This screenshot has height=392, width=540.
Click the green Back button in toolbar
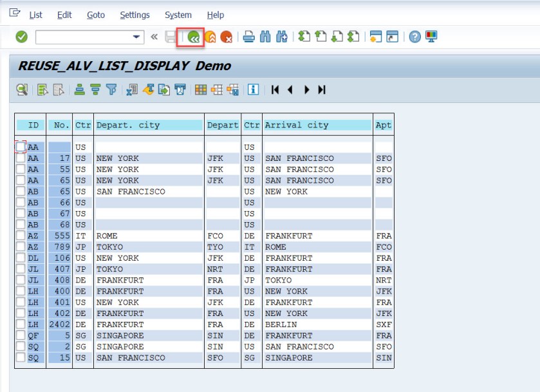click(x=192, y=37)
